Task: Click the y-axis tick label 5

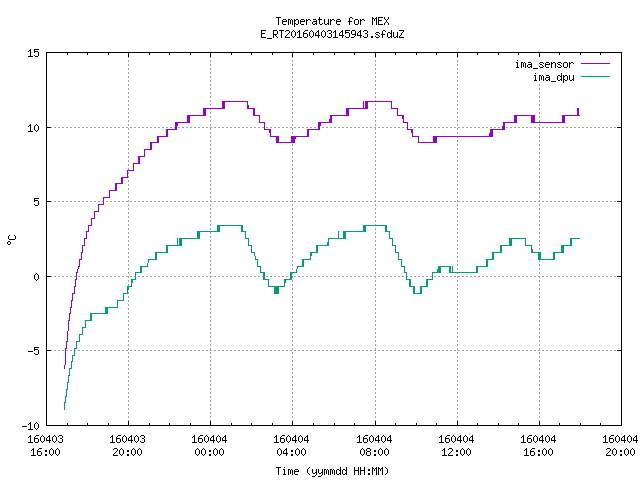Action: click(x=37, y=202)
